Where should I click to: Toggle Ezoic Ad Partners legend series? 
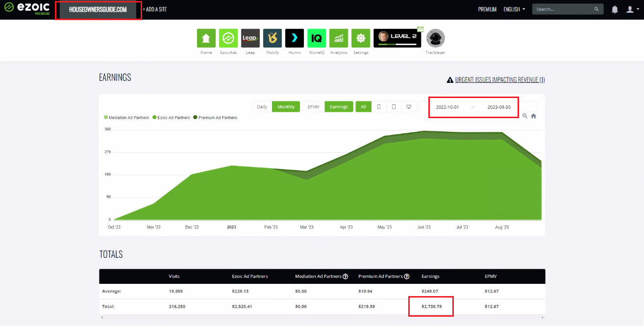coord(171,118)
